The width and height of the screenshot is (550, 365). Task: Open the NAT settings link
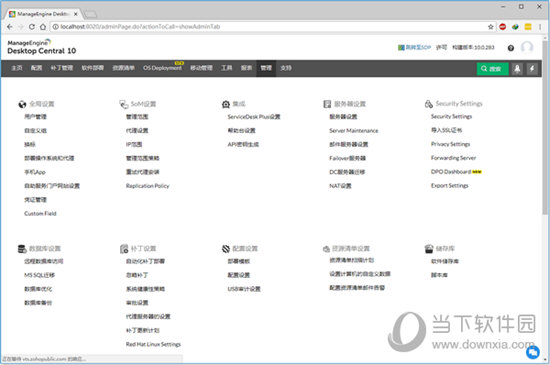340,186
